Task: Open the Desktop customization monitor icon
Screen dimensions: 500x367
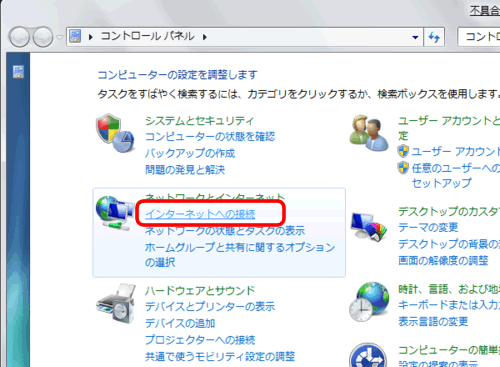Action: coord(369,226)
